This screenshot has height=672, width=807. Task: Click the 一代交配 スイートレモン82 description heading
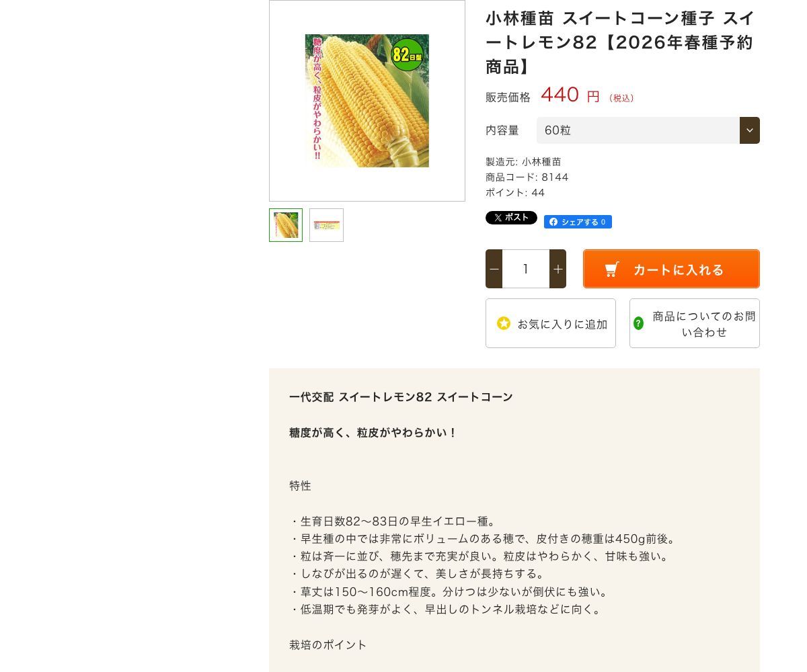point(401,396)
